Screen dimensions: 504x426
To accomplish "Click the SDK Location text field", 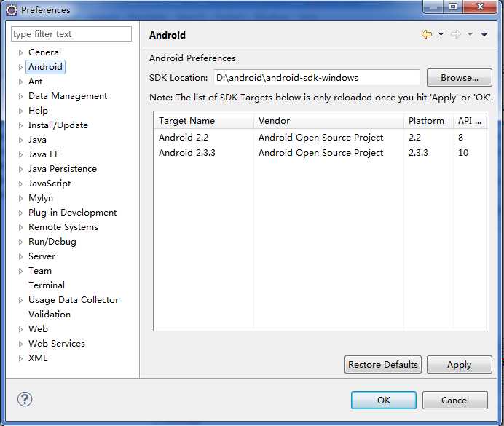I will 317,78.
